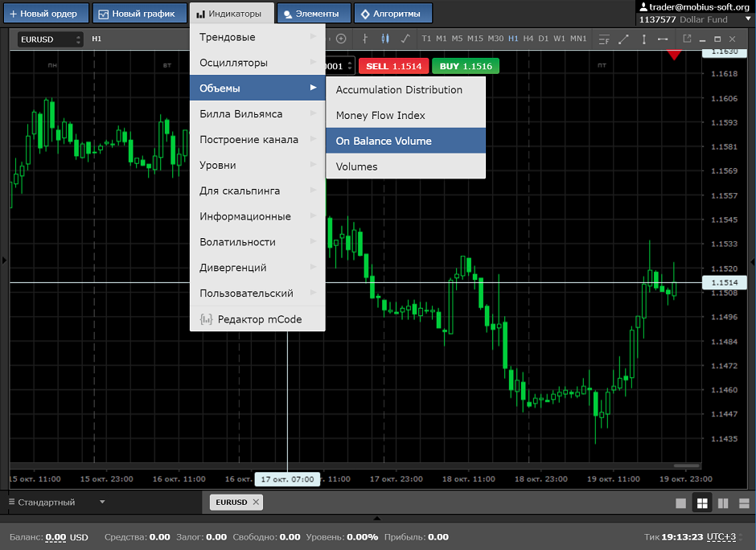Screen dimensions: 756x550
Task: Set the timeframe to H4
Action: point(528,39)
